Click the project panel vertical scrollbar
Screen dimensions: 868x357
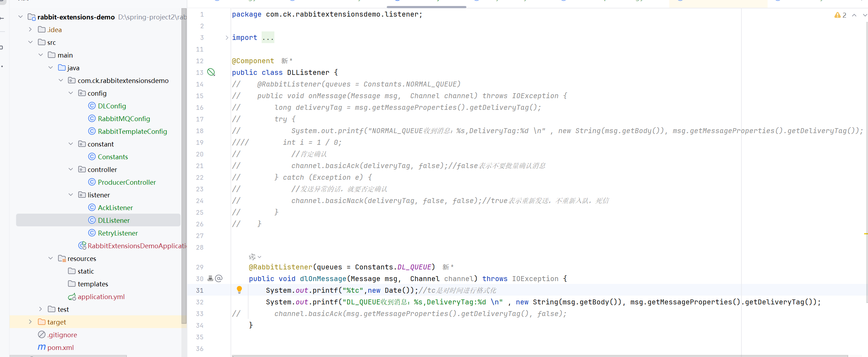(184, 166)
